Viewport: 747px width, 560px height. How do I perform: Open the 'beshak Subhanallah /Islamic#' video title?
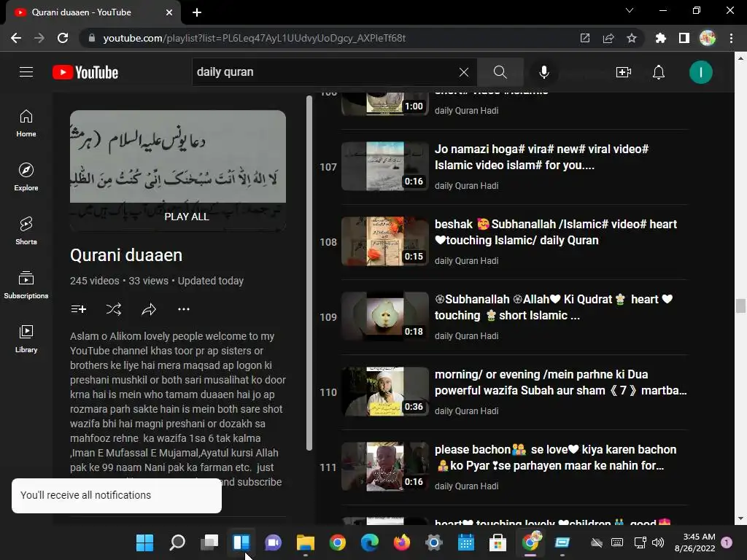pos(555,233)
